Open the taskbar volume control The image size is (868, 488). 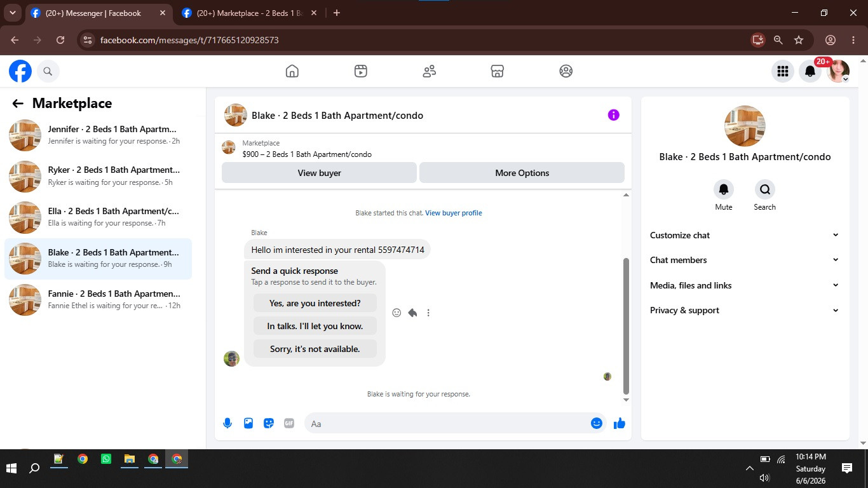point(764,478)
